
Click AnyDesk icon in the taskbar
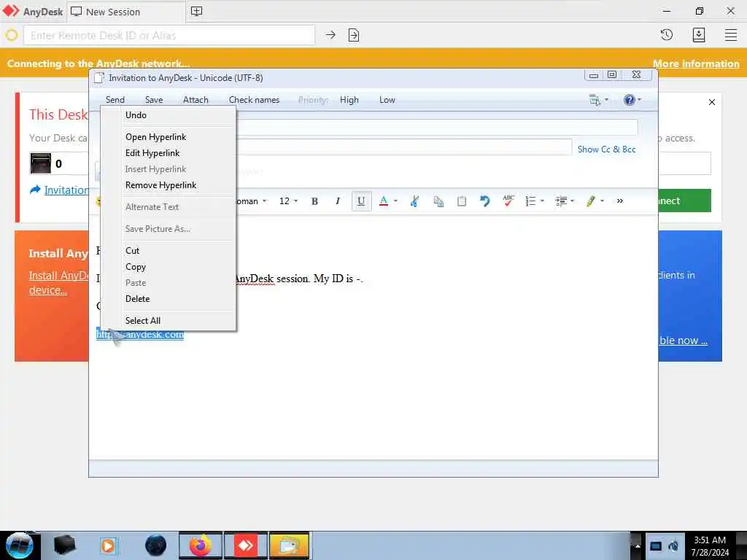pyautogui.click(x=246, y=545)
